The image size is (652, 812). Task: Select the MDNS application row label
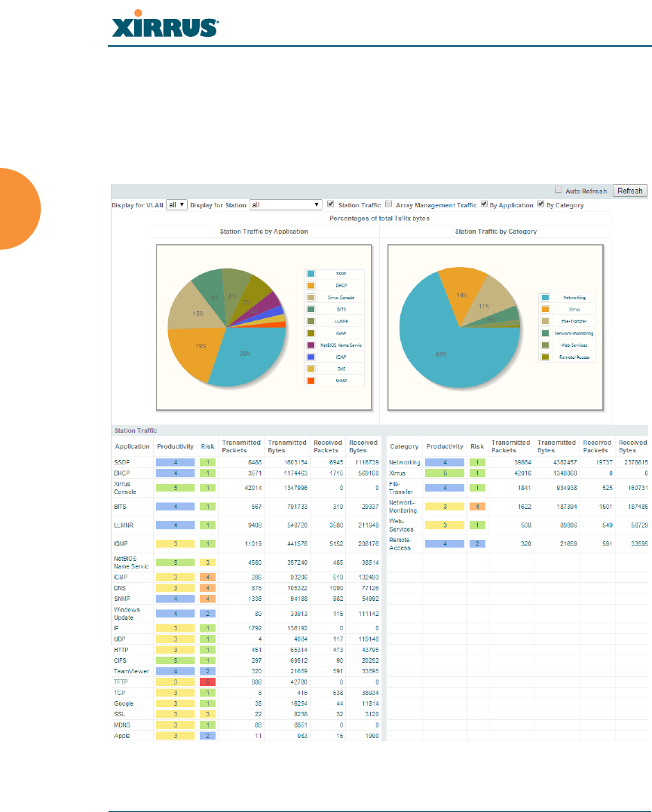pyautogui.click(x=121, y=725)
